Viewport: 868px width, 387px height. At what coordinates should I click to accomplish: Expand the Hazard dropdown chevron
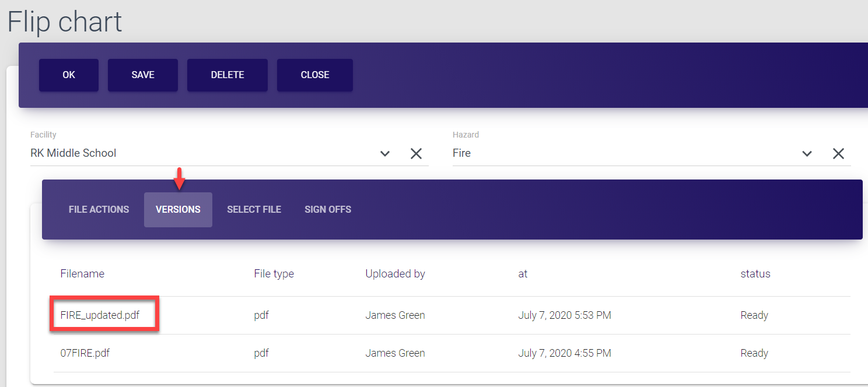(x=807, y=153)
